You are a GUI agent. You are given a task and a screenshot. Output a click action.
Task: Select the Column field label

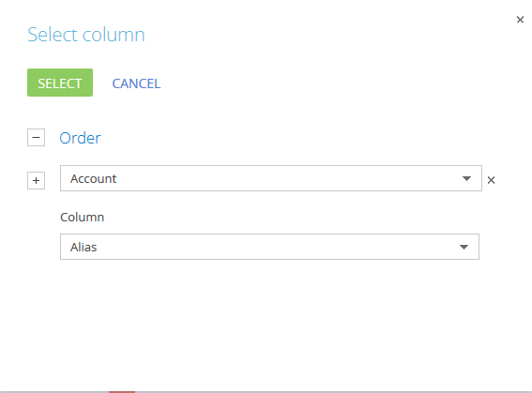coord(83,217)
